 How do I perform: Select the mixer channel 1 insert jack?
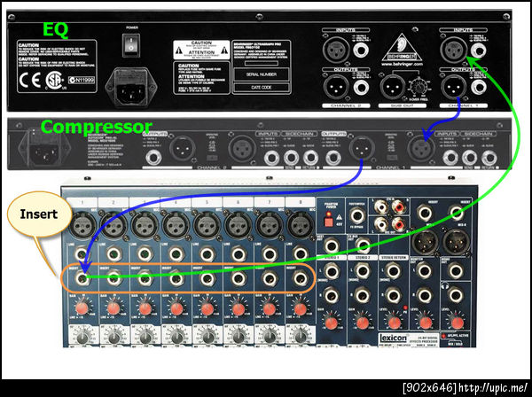(82, 278)
